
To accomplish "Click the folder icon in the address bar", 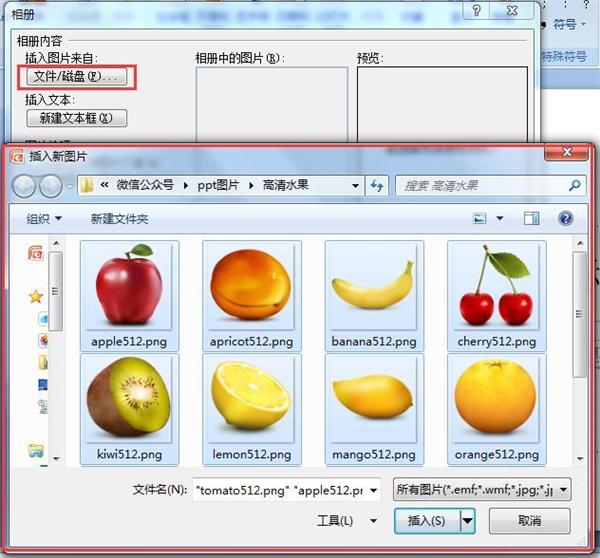I will (x=87, y=186).
